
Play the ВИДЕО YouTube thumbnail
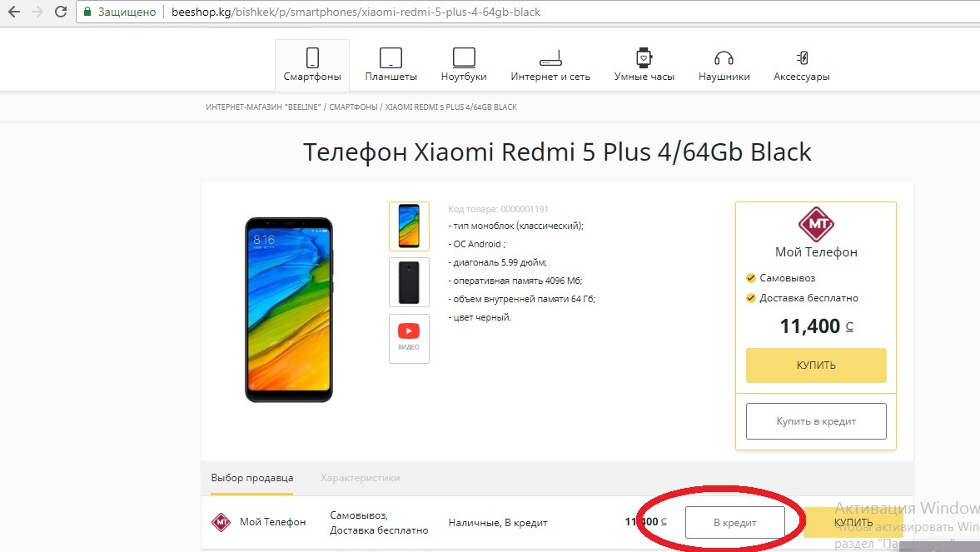coord(409,338)
